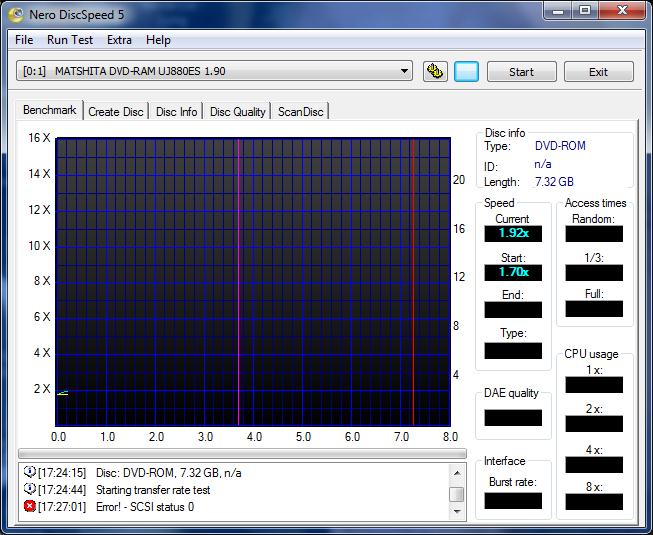Click the red error icon in log
The width and height of the screenshot is (653, 535).
click(29, 507)
